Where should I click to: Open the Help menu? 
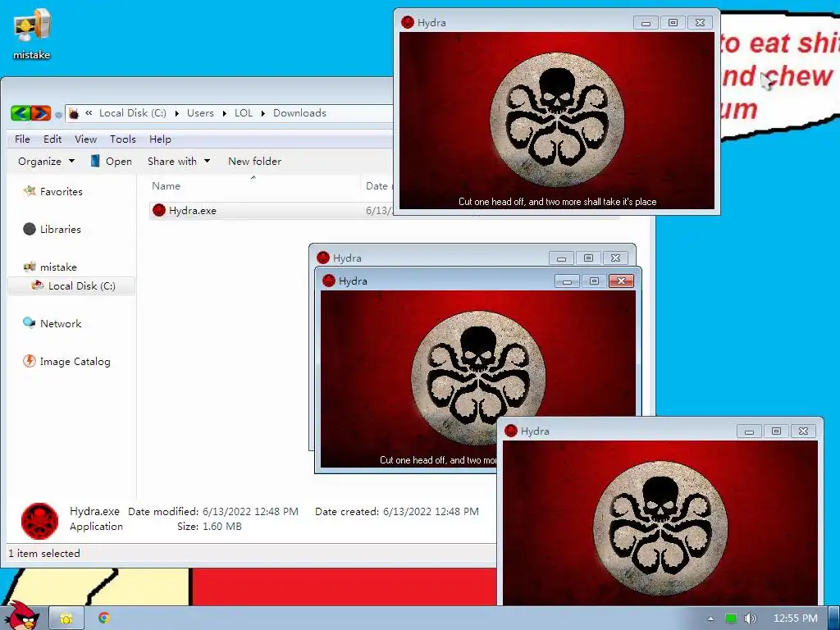coord(160,139)
